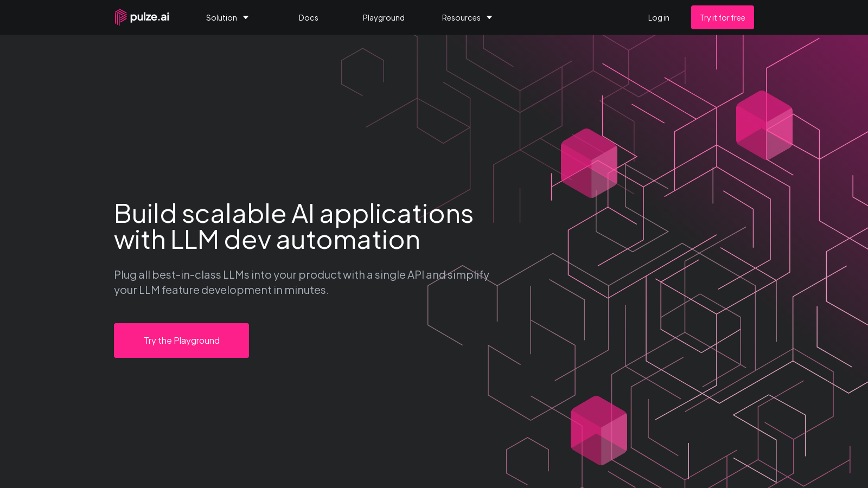Click the word 'automation' in the headline
The image size is (868, 488).
click(x=348, y=240)
